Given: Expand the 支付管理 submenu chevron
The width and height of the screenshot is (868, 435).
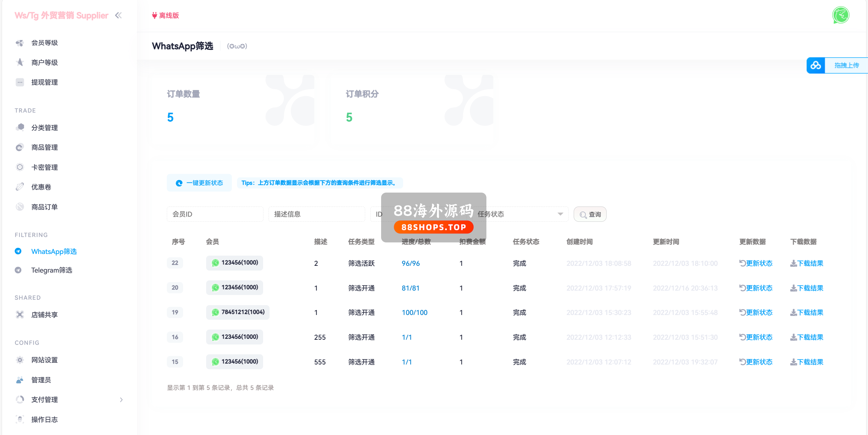Looking at the screenshot, I should [121, 400].
